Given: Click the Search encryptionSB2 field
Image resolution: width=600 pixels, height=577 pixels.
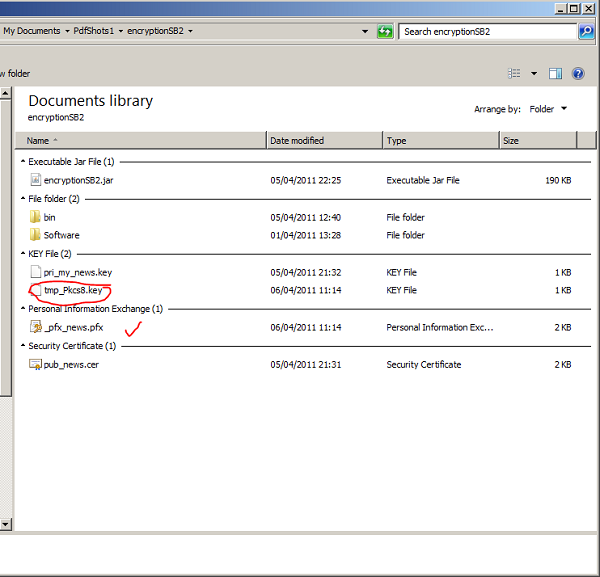Looking at the screenshot, I should pos(487,31).
